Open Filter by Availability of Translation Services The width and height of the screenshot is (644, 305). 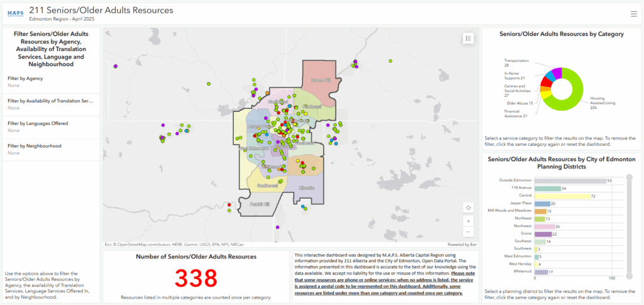click(51, 104)
